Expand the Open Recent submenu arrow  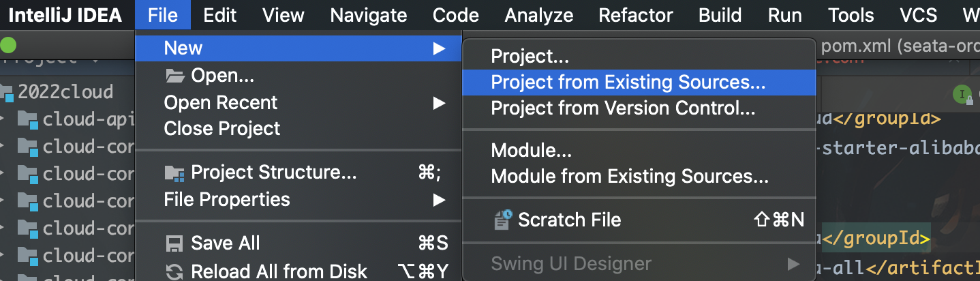(x=439, y=103)
